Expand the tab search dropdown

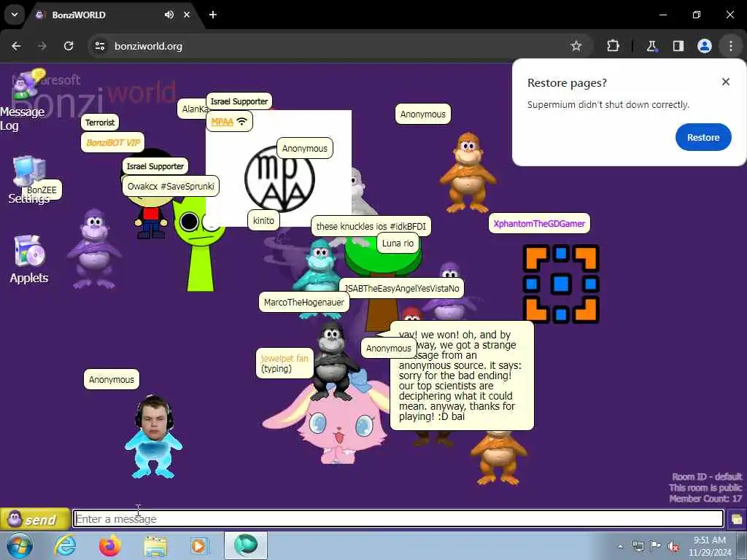pos(15,15)
